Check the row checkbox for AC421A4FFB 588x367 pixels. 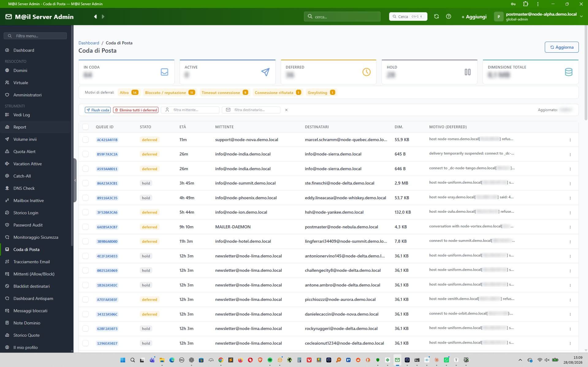click(x=85, y=140)
